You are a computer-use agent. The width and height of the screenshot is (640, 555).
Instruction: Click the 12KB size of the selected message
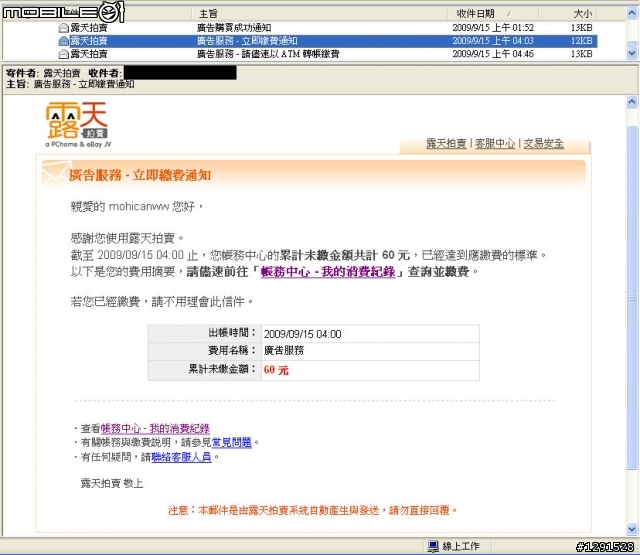[582, 41]
